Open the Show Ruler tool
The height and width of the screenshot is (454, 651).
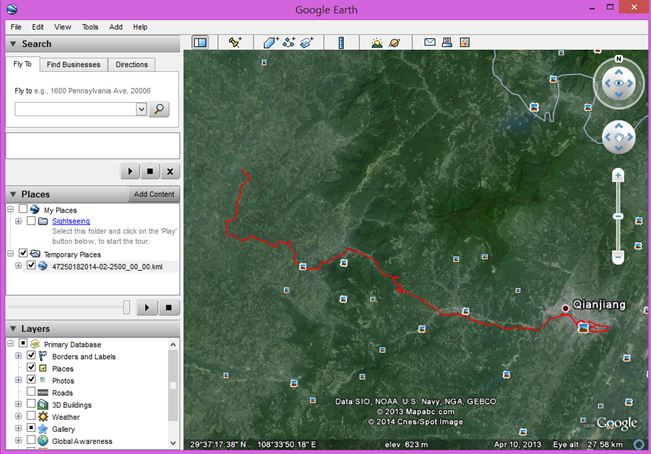(x=341, y=43)
